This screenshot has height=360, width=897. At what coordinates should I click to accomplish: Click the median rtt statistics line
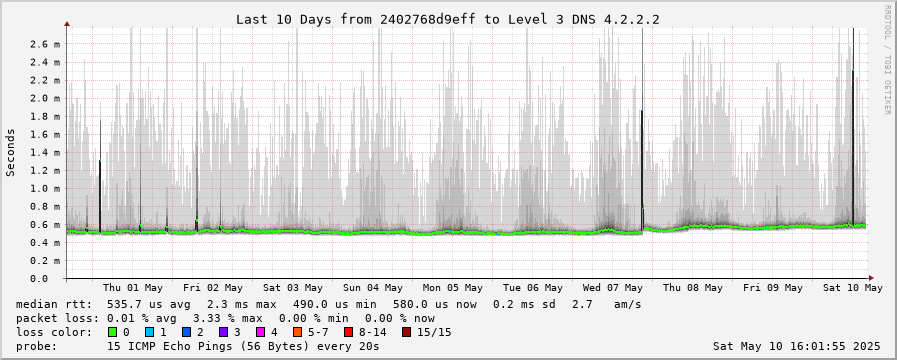(328, 304)
